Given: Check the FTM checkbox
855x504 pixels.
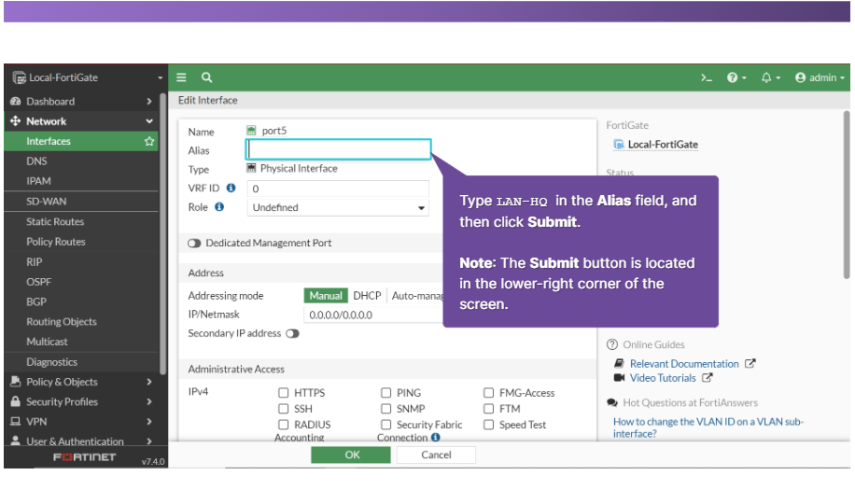Looking at the screenshot, I should tap(488, 409).
